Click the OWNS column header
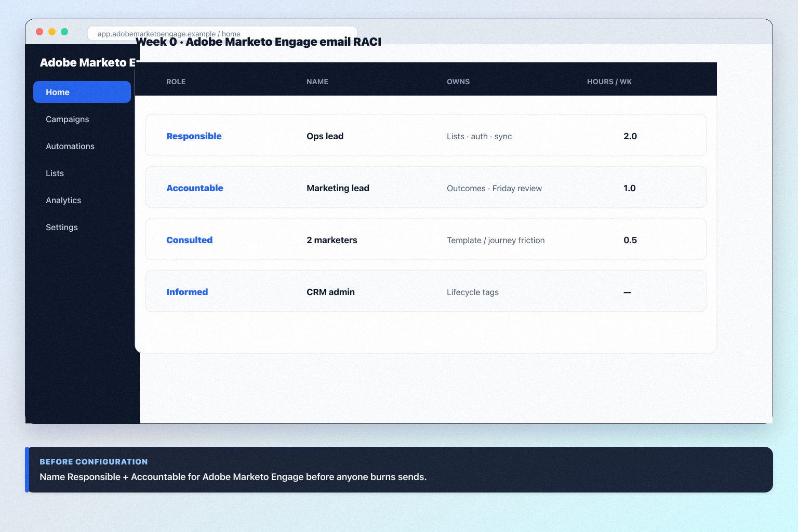798x532 pixels. click(x=458, y=82)
